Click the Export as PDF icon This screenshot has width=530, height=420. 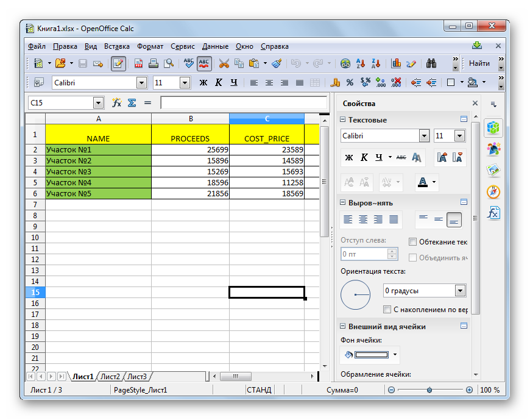(138, 63)
